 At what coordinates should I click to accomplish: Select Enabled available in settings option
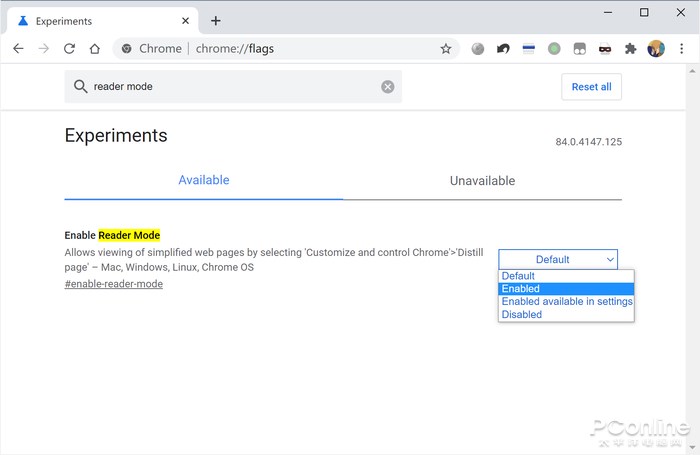point(566,301)
